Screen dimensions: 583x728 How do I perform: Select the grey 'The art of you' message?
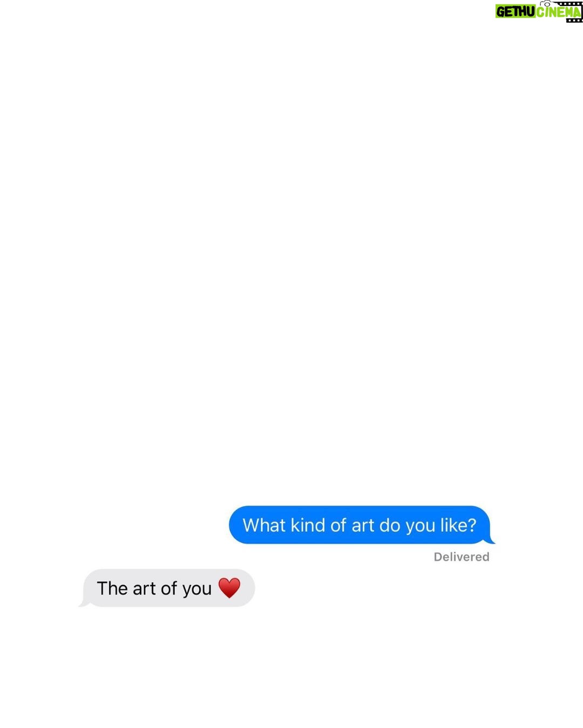(168, 588)
